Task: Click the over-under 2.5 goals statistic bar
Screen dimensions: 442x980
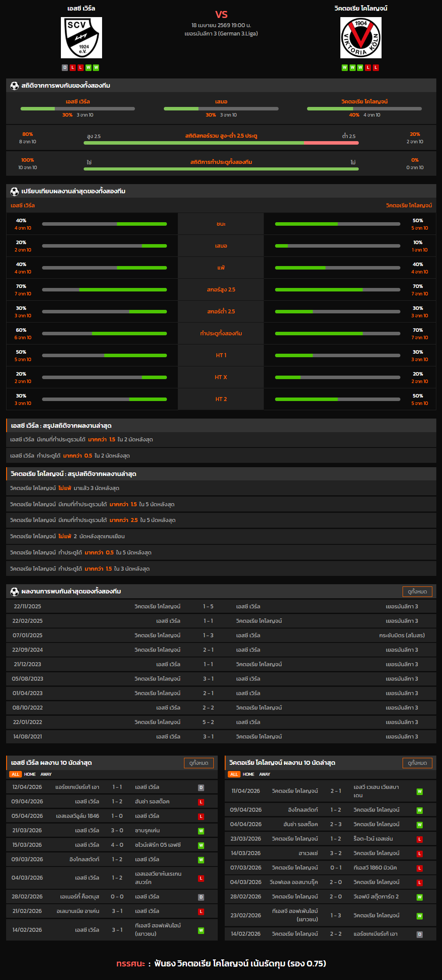Action: click(221, 143)
